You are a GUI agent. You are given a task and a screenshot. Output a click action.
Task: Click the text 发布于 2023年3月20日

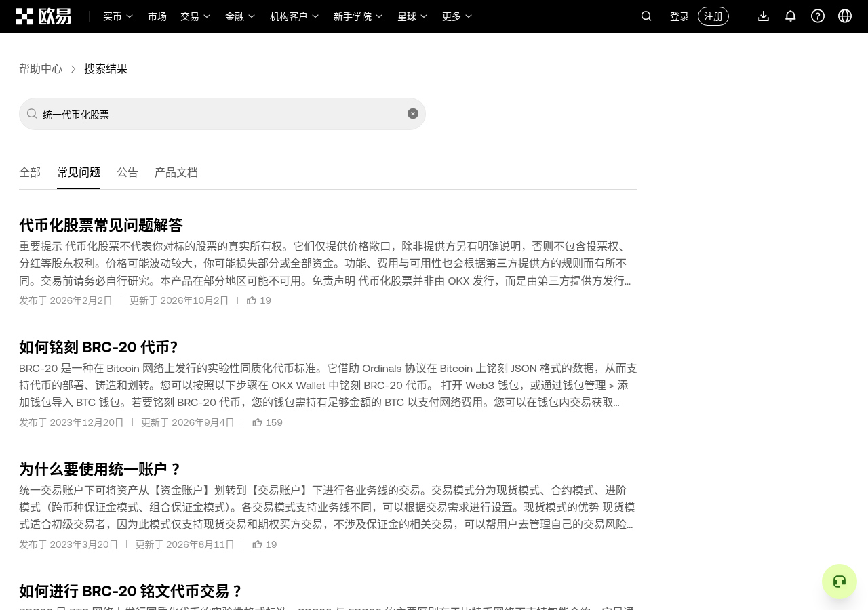tap(68, 544)
